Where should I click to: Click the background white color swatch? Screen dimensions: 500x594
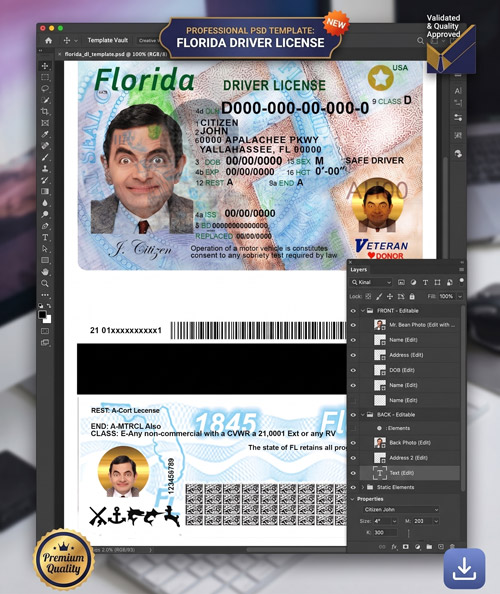(47, 320)
